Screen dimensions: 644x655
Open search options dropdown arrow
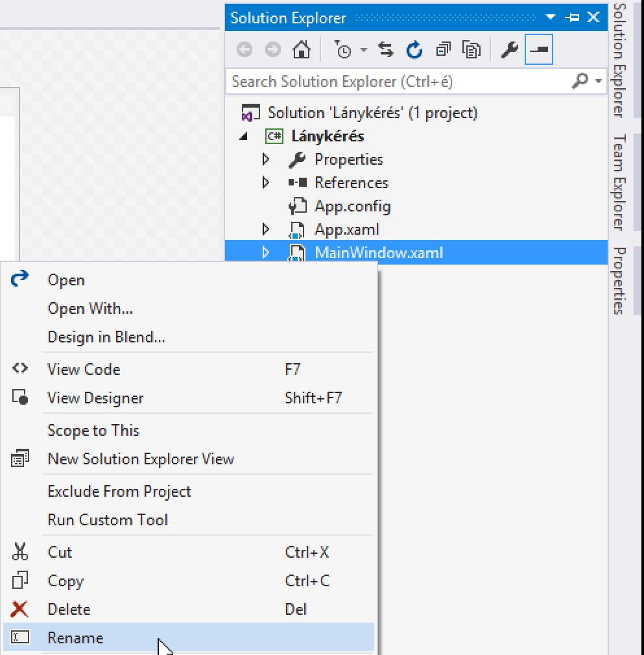pos(599,80)
